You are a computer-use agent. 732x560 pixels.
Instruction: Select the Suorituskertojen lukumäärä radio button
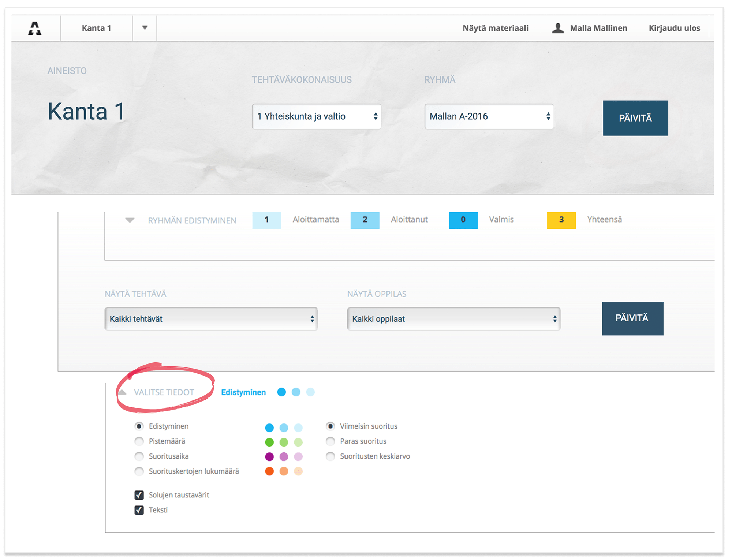[x=139, y=471]
